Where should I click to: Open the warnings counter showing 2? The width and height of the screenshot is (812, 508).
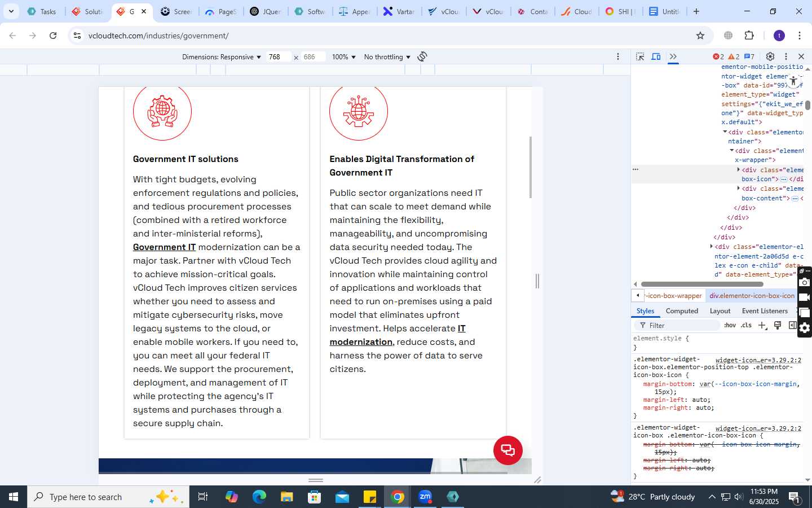(734, 56)
